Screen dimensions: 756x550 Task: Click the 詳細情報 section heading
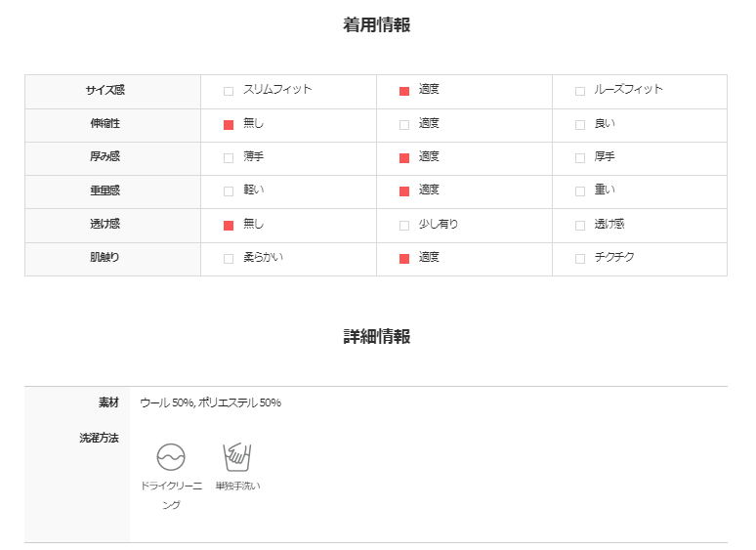[377, 336]
